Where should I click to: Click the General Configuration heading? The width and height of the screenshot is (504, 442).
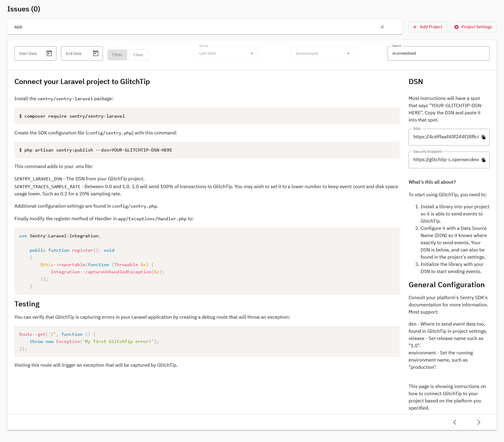click(x=447, y=285)
